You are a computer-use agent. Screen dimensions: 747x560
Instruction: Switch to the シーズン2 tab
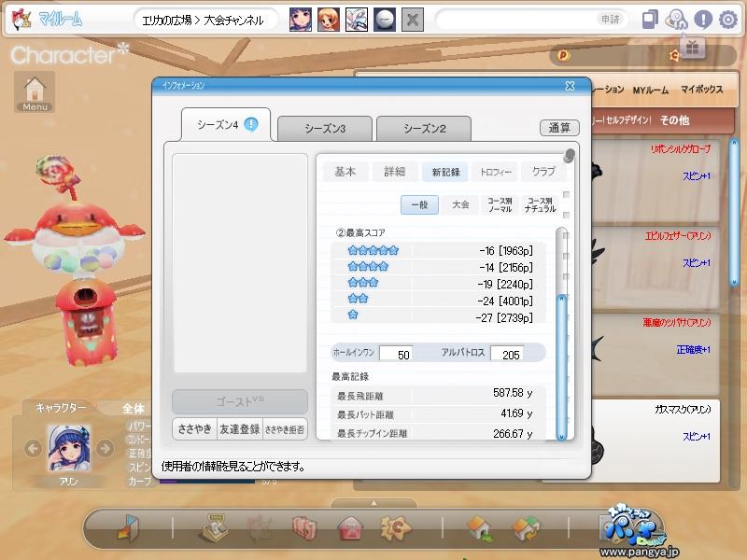pos(424,129)
